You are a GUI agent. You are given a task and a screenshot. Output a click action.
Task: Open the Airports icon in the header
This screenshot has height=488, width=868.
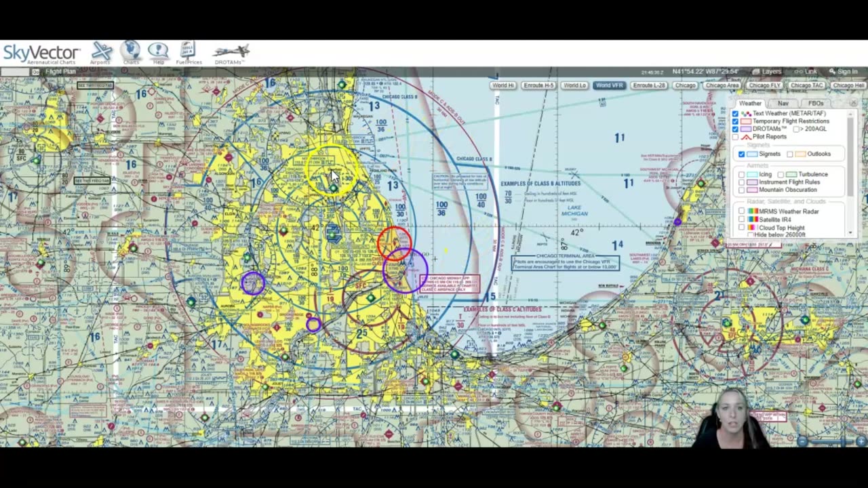[102, 53]
